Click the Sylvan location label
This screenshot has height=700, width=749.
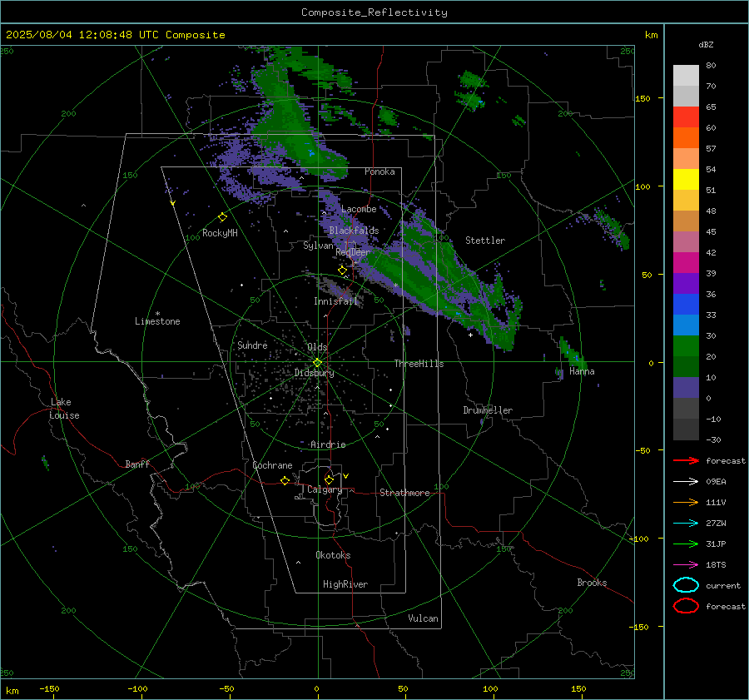[318, 246]
